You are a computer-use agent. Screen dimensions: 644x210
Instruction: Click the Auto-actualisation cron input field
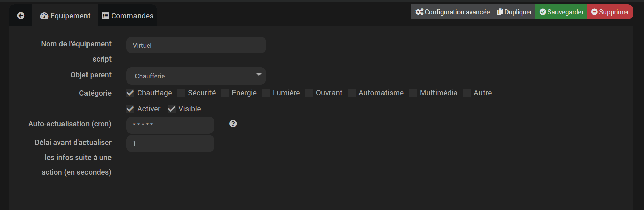tap(170, 125)
